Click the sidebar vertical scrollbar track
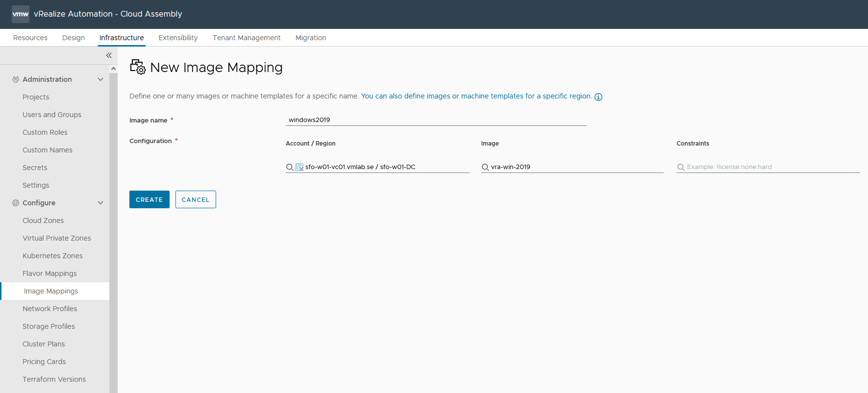868x393 pixels. pyautogui.click(x=114, y=233)
